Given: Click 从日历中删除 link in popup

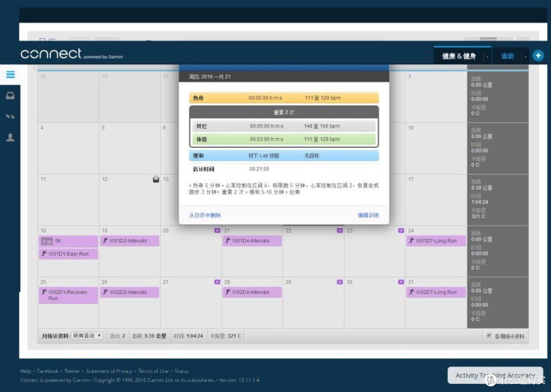Looking at the screenshot, I should 205,215.
